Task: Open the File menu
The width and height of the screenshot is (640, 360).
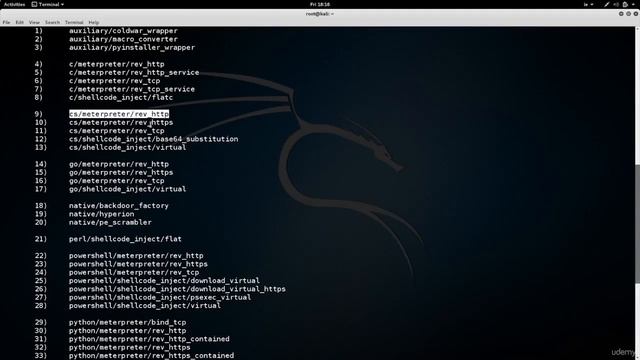Action: click(7, 22)
